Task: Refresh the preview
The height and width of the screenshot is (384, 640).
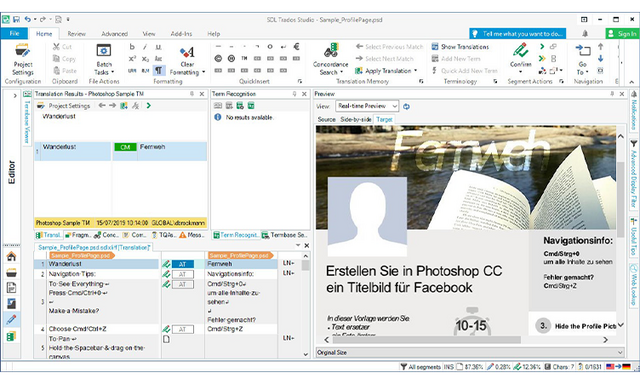Action: 406,107
